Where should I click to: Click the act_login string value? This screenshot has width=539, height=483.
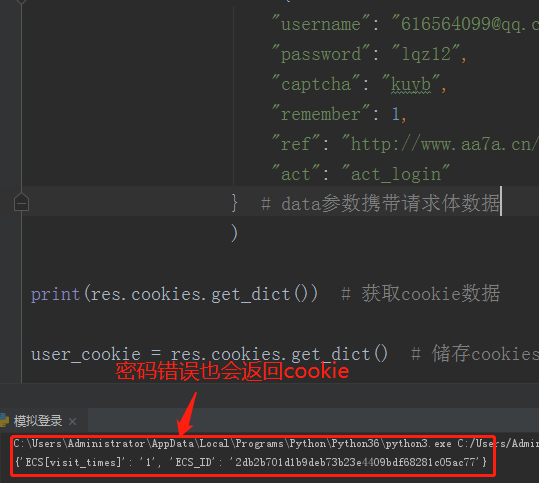click(x=396, y=174)
